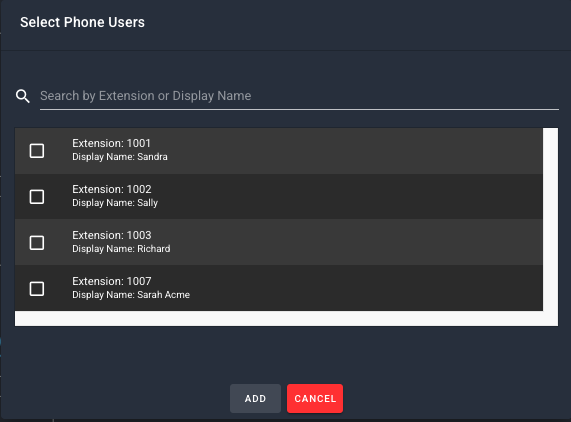Enable the Sarah Acme checkbox
Image resolution: width=571 pixels, height=422 pixels.
click(x=37, y=289)
